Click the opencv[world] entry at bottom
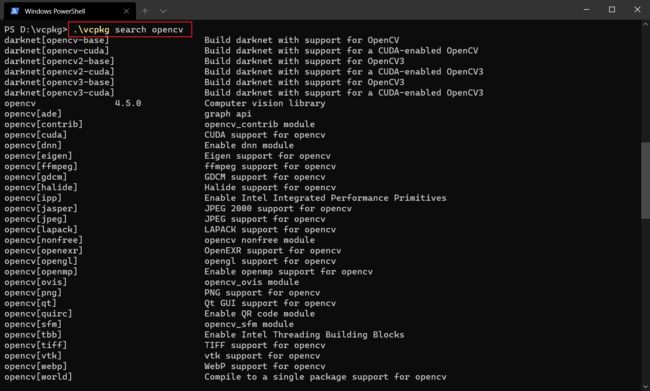 38,377
